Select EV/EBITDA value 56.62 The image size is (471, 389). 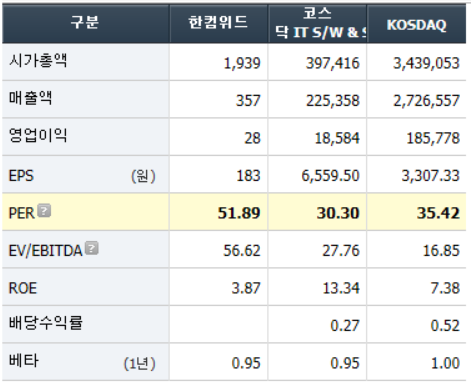242,251
